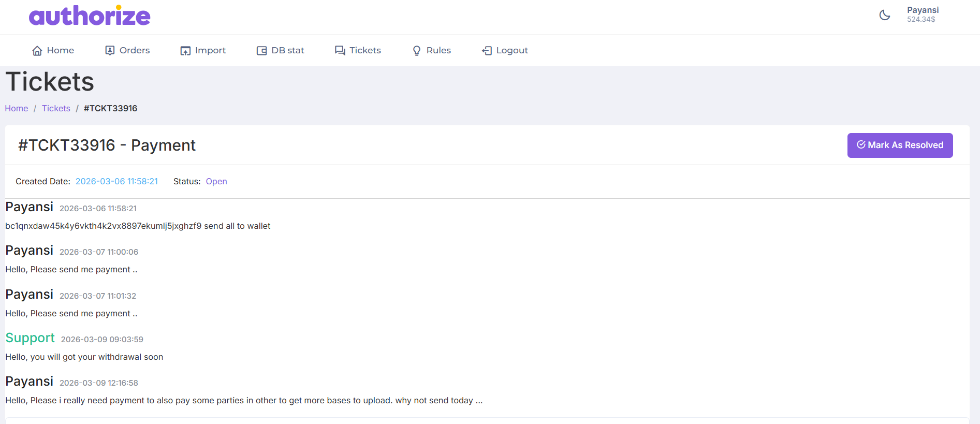Click the 524.34$ balance under username
The height and width of the screenshot is (424, 980).
pos(921,20)
